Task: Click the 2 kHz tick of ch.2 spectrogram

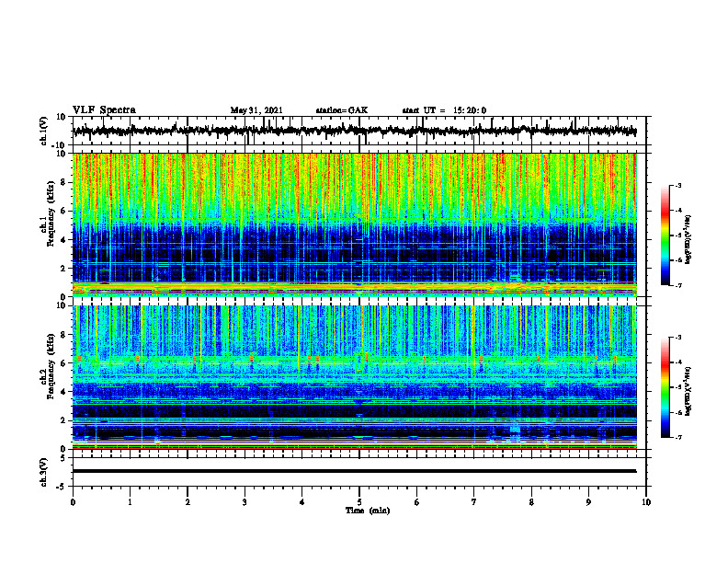Action: point(64,420)
